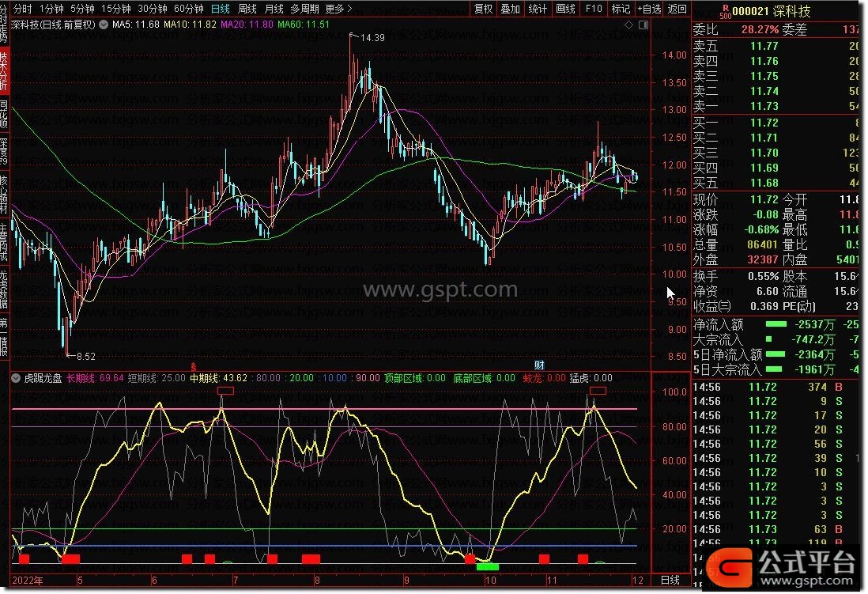Click the 总量 86401 value
Screen dimensions: 868x594
click(x=762, y=244)
